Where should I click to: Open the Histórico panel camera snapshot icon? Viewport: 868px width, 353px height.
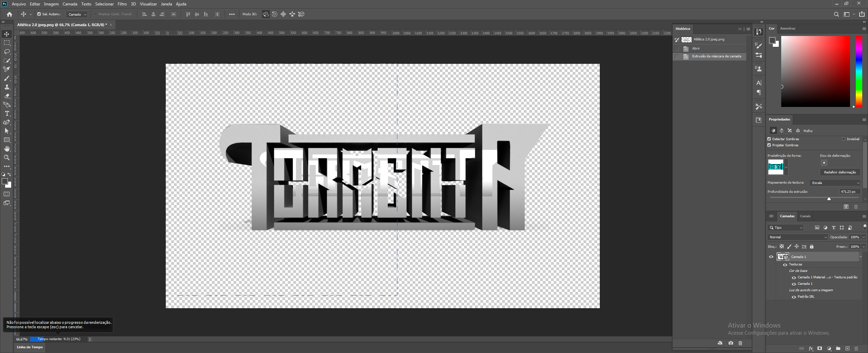click(730, 343)
